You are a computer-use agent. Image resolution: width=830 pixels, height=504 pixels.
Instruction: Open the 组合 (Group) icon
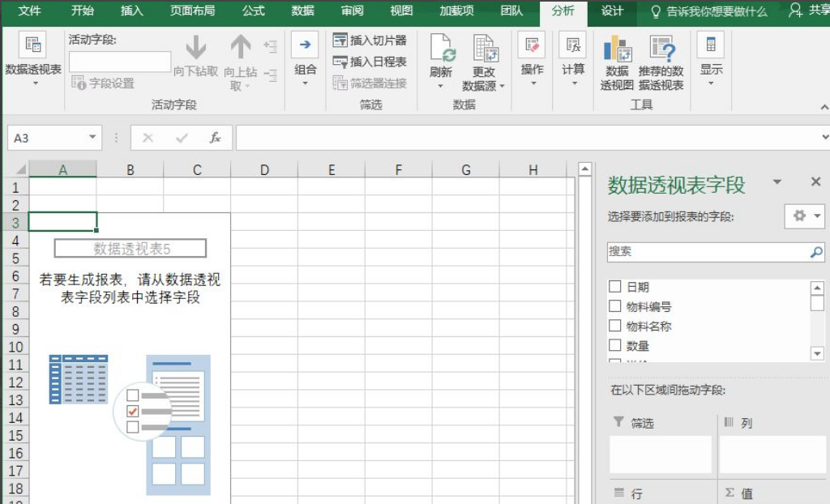pyautogui.click(x=305, y=45)
